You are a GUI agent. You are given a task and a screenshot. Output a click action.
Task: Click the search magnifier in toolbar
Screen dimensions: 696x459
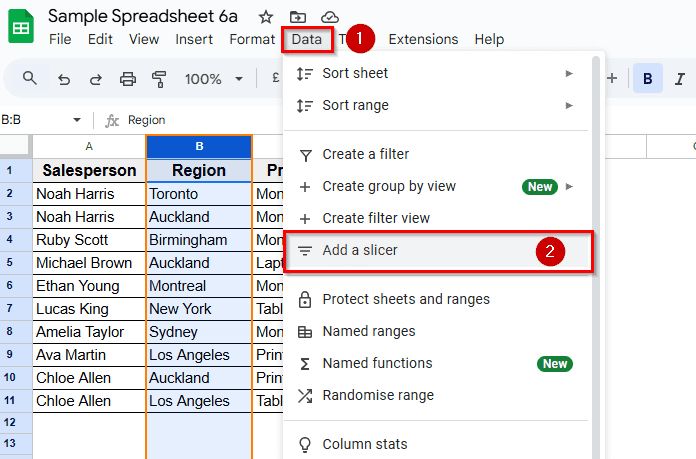click(x=30, y=79)
